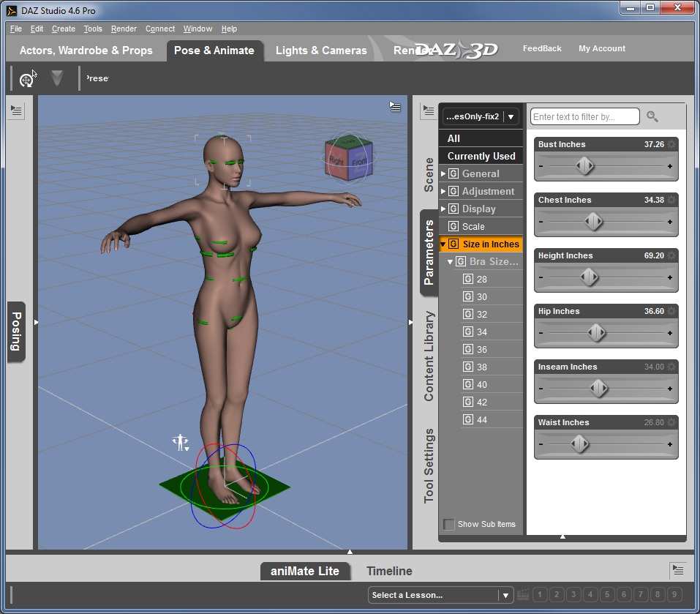The width and height of the screenshot is (700, 614).
Task: Open the Content Library side tab
Action: tap(429, 356)
